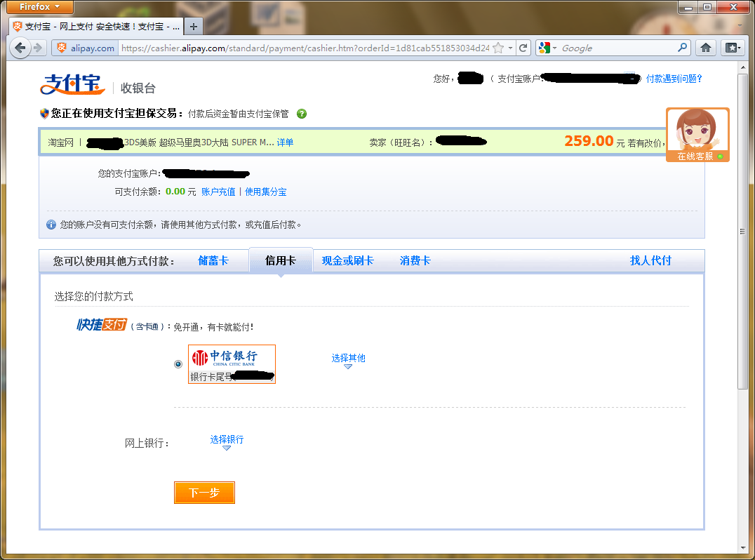Screen dimensions: 755x560
Task: Expand the 选择其他 card dropdown
Action: [x=348, y=361]
